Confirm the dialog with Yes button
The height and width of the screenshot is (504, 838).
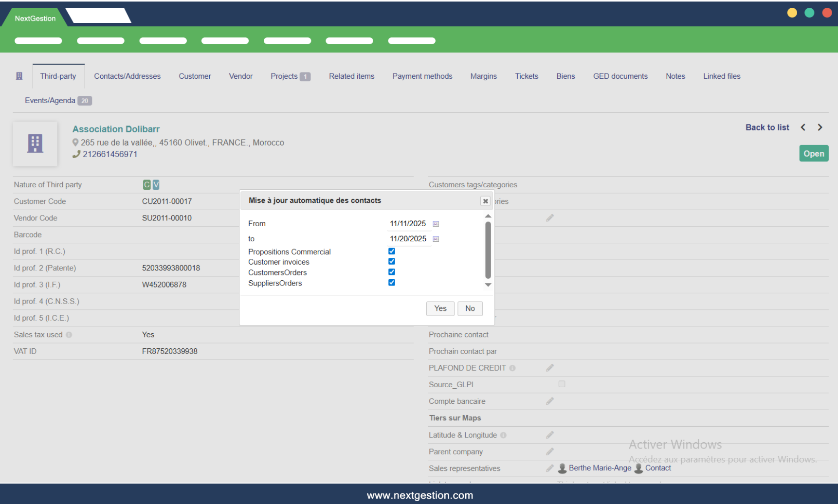(x=440, y=308)
